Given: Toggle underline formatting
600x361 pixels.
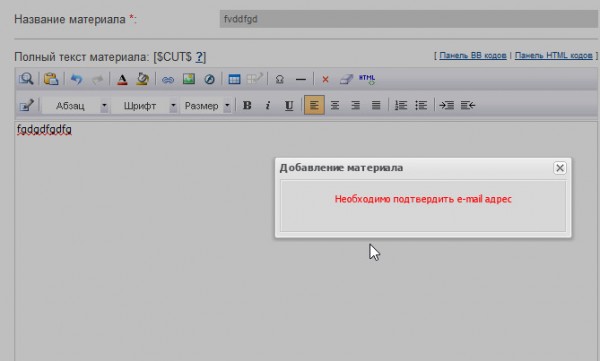Looking at the screenshot, I should tap(289, 105).
